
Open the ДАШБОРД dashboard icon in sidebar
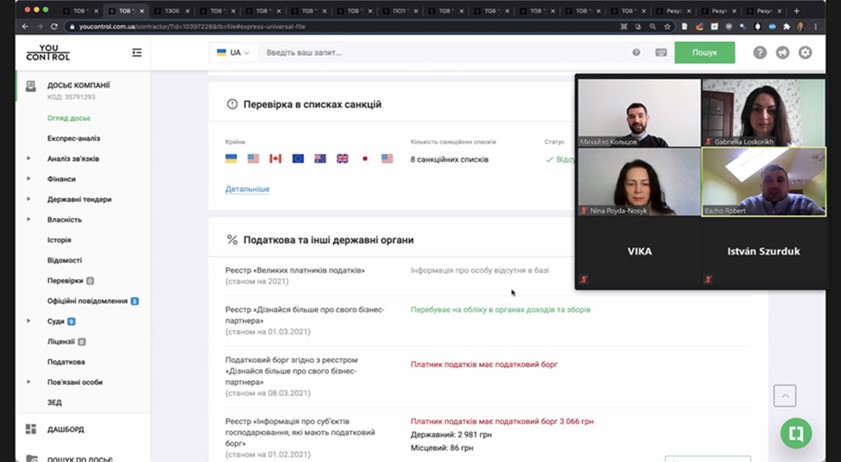(31, 429)
